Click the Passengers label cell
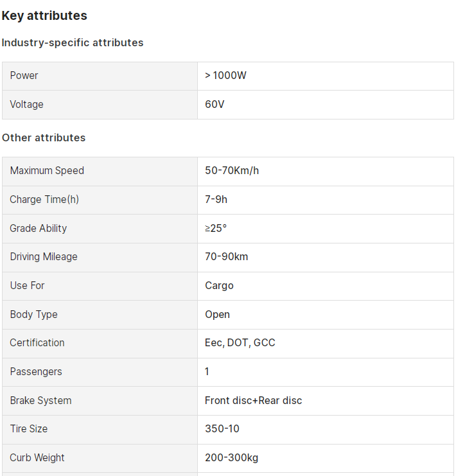 (x=100, y=372)
